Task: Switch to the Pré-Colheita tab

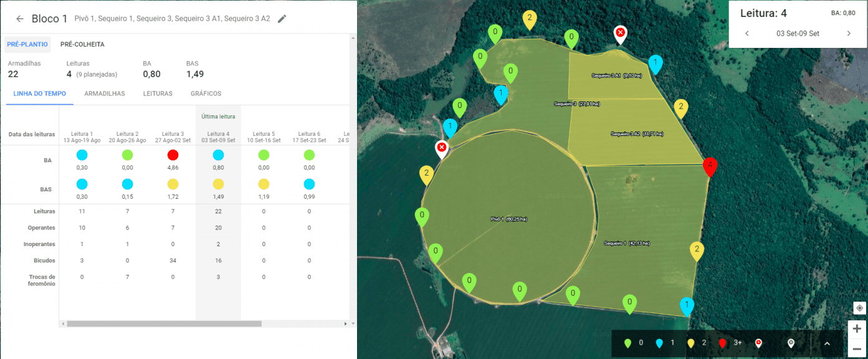Action: 82,45
